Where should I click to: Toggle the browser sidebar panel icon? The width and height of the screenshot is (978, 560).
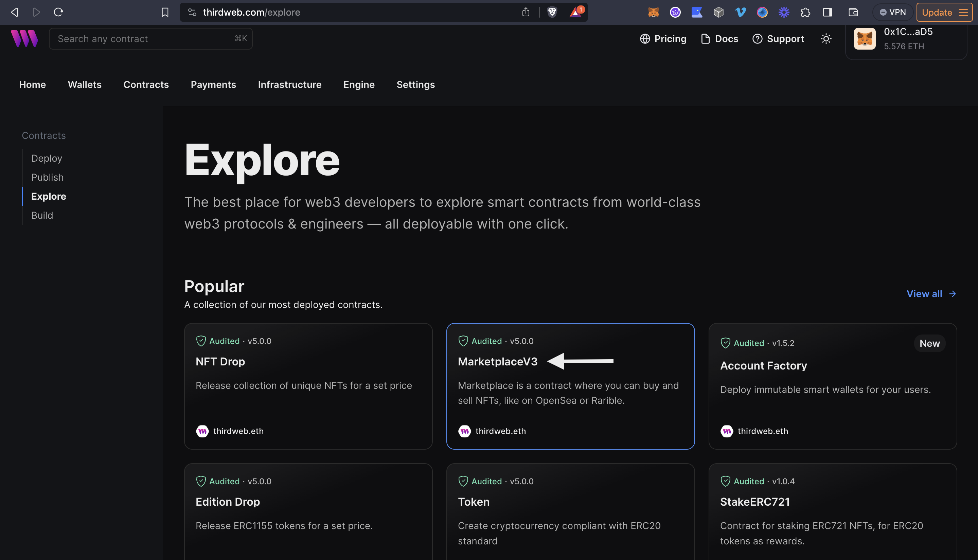pos(827,12)
